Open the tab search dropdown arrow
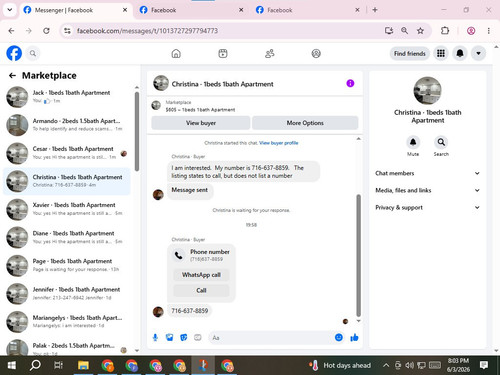 (10, 10)
